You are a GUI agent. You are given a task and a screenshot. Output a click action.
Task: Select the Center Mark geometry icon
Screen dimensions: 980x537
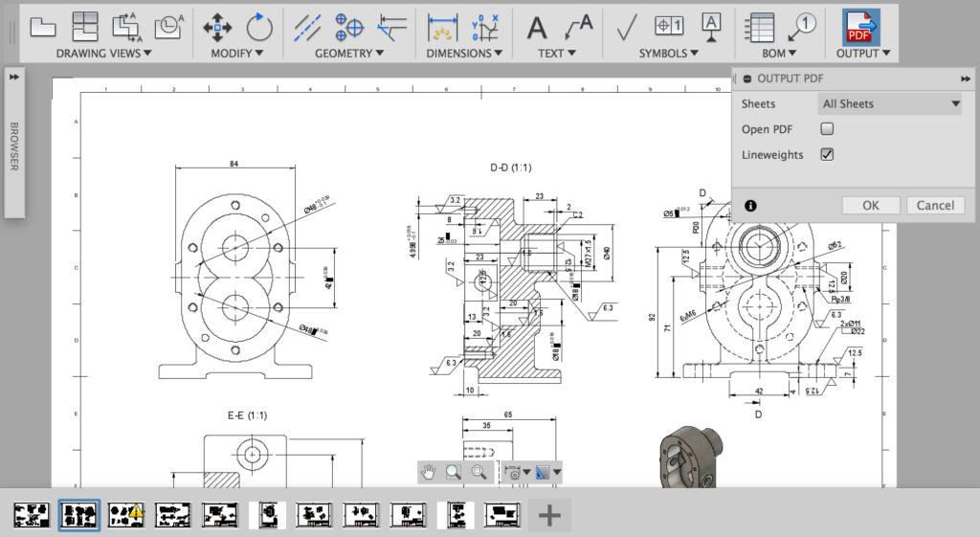click(x=349, y=27)
